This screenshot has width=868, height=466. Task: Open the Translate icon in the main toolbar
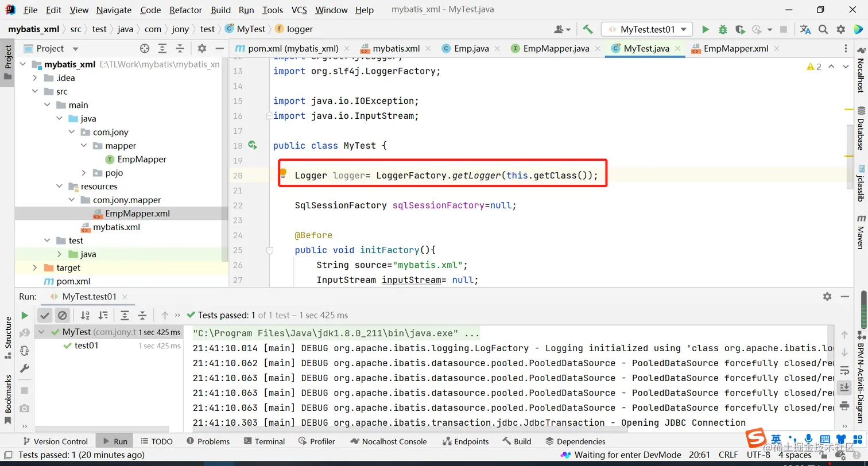click(805, 29)
